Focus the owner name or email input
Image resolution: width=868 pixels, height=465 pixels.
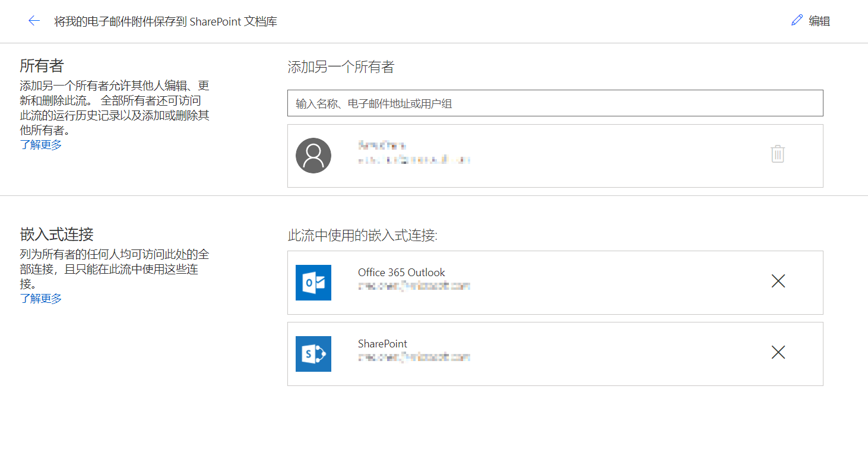[555, 103]
